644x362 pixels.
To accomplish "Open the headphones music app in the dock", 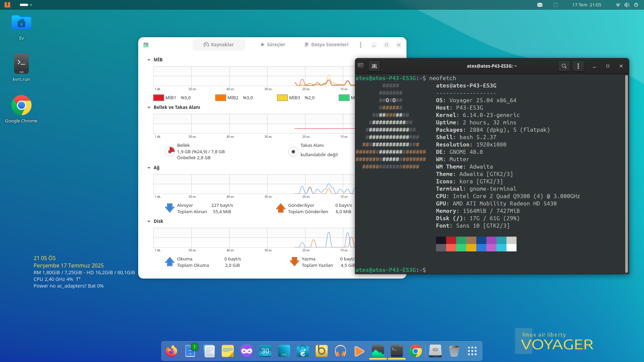I will (x=340, y=351).
